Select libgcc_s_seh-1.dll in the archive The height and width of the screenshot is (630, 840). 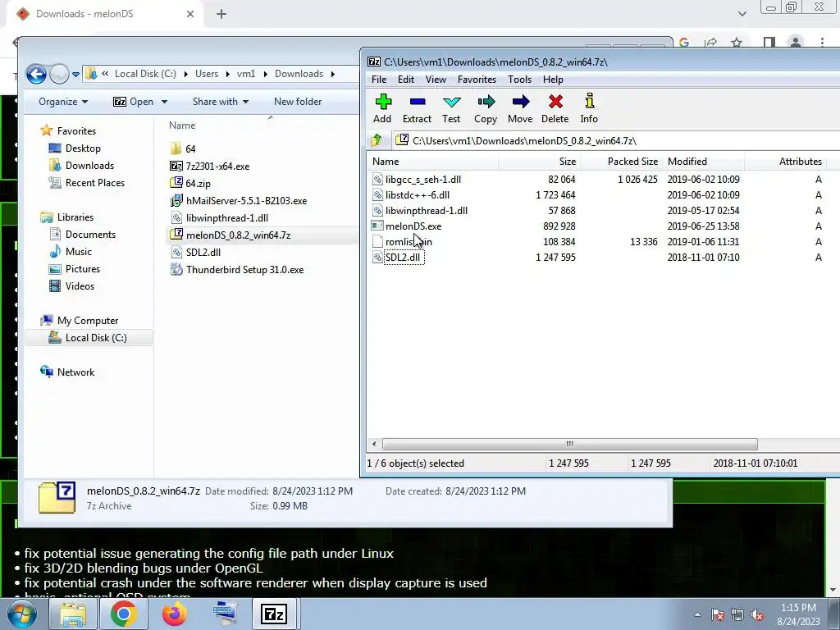pos(422,180)
